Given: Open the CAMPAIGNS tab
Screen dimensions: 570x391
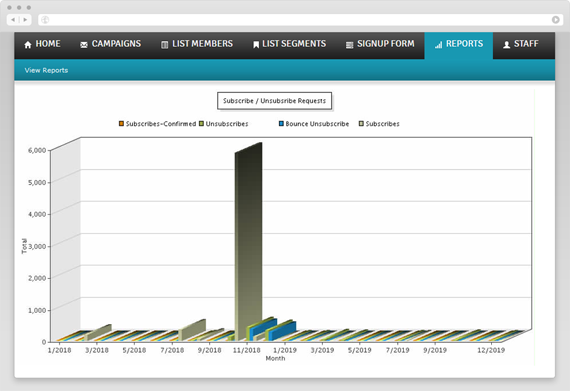Looking at the screenshot, I should [x=111, y=45].
